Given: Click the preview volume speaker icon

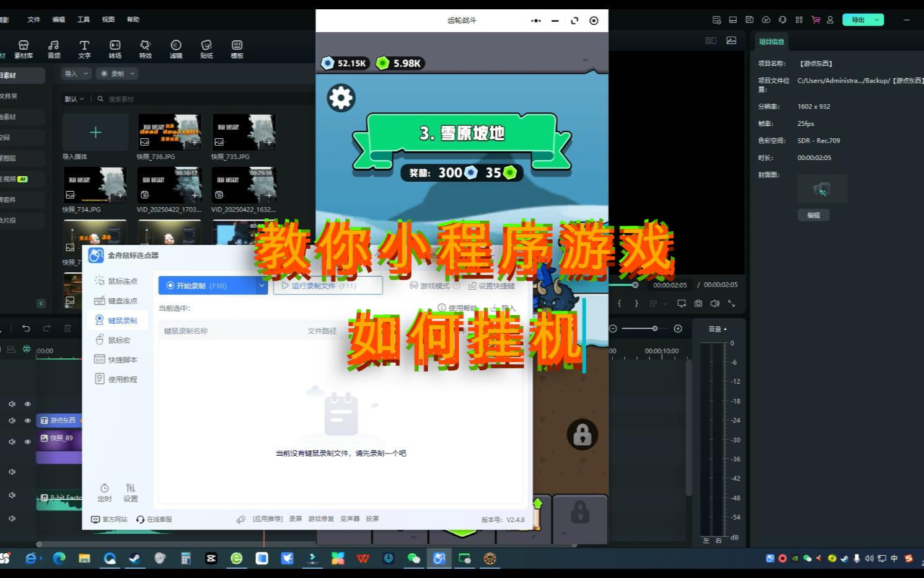Looking at the screenshot, I should 715,303.
